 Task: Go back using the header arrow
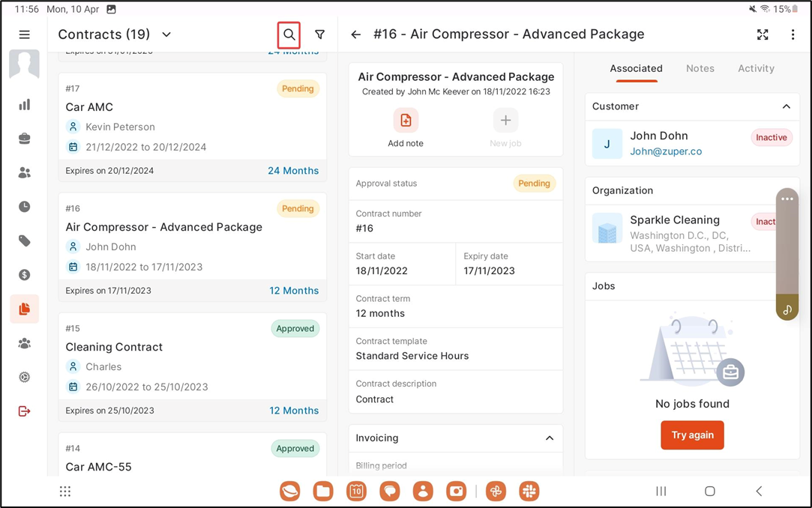356,34
